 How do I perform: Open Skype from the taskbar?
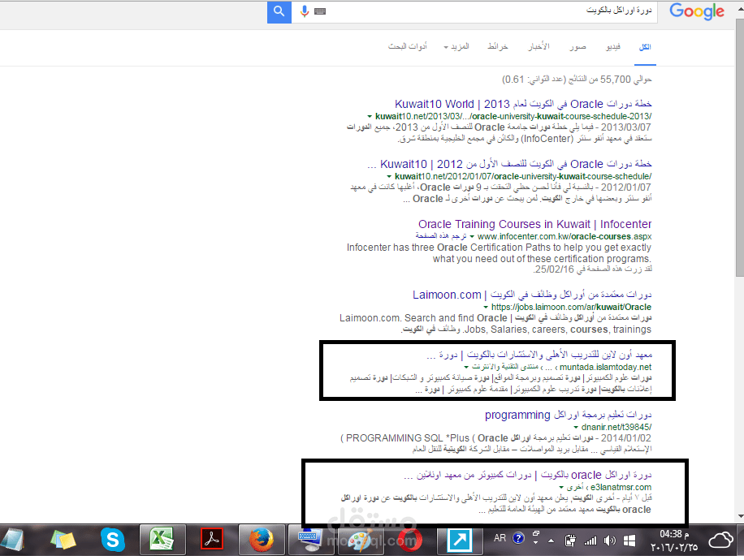(x=112, y=540)
